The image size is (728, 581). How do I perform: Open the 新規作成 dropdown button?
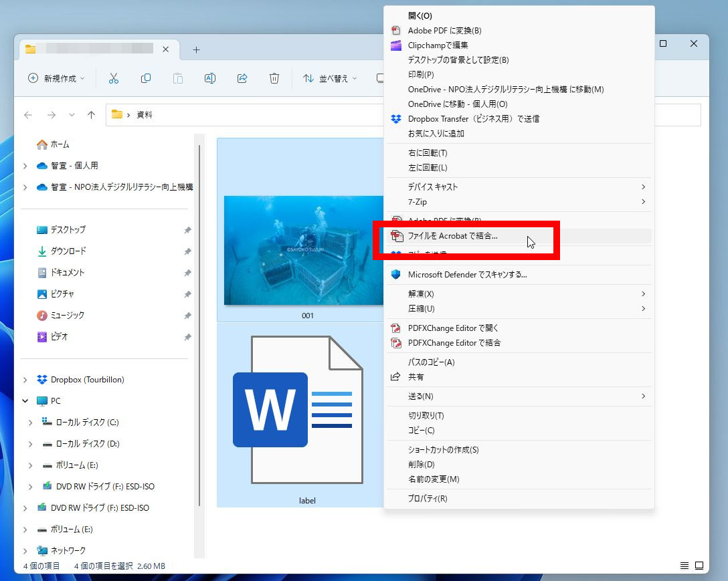click(x=57, y=78)
